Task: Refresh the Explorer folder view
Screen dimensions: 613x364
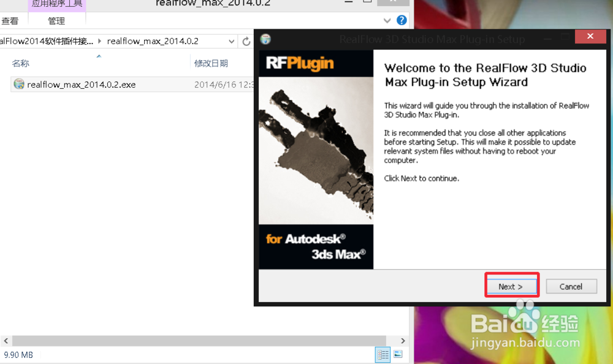Action: [x=246, y=42]
